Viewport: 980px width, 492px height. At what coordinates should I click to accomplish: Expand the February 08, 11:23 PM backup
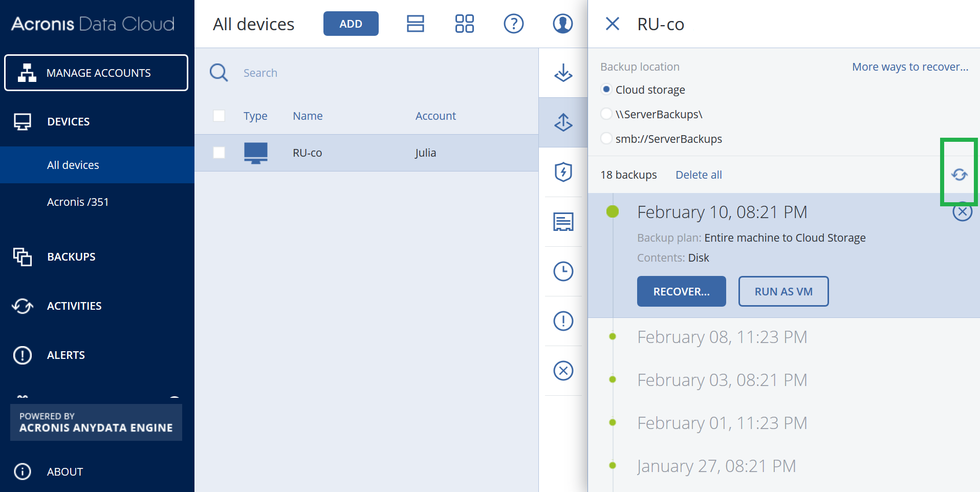click(722, 337)
